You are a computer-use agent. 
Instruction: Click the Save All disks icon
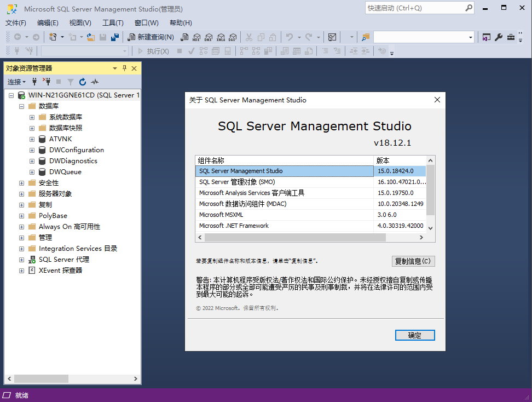pos(115,37)
